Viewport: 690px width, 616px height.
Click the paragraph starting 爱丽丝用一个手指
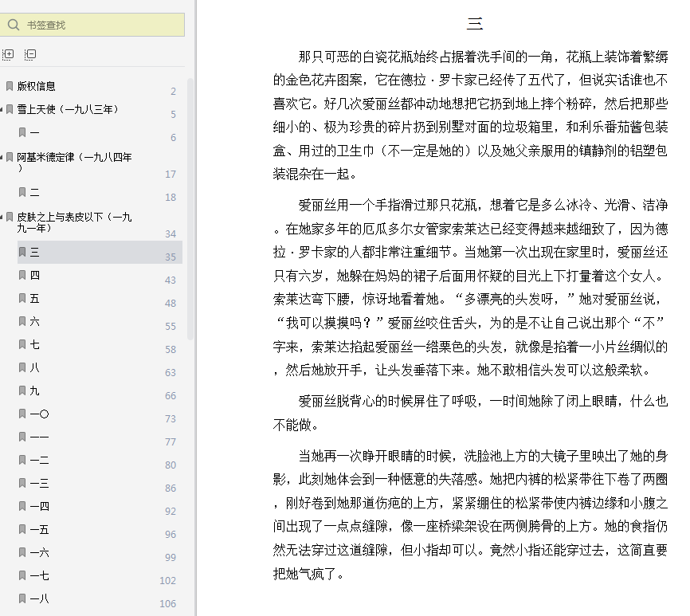coord(470,288)
